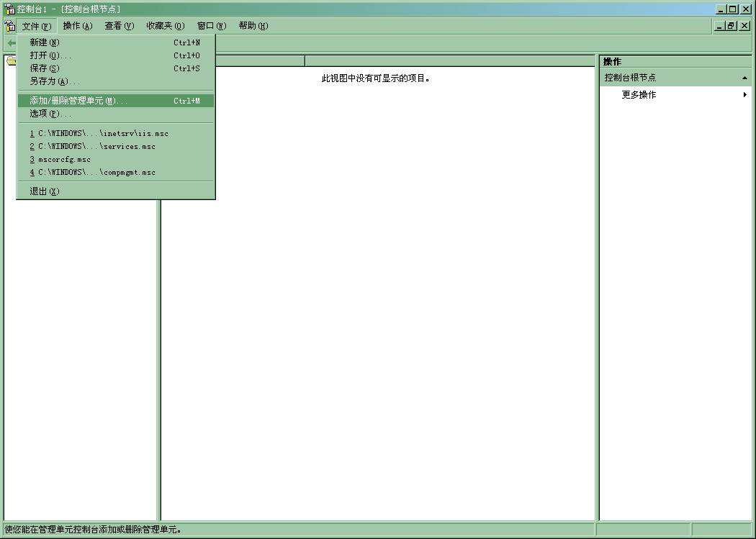Choose 另存为(A)... menu entry
The image size is (756, 539).
pos(116,81)
